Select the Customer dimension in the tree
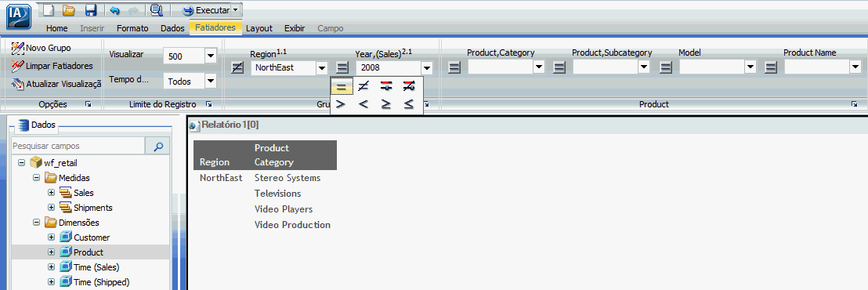 pyautogui.click(x=92, y=237)
